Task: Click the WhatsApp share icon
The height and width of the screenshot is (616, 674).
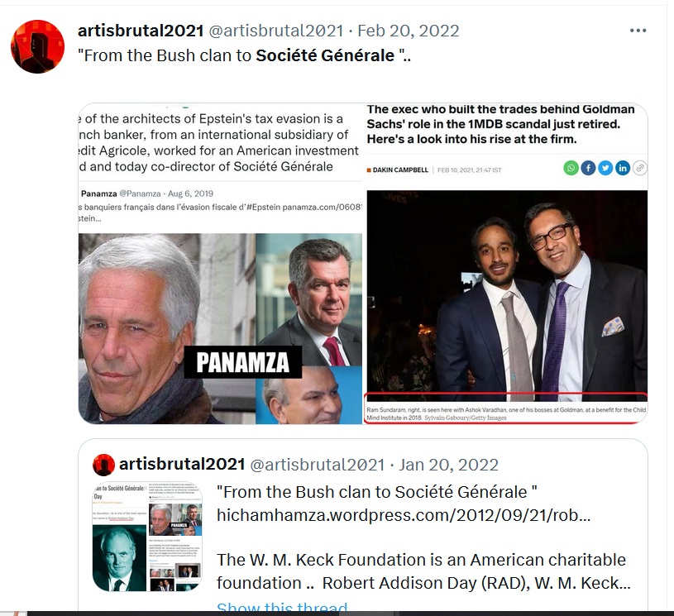Action: click(x=571, y=168)
